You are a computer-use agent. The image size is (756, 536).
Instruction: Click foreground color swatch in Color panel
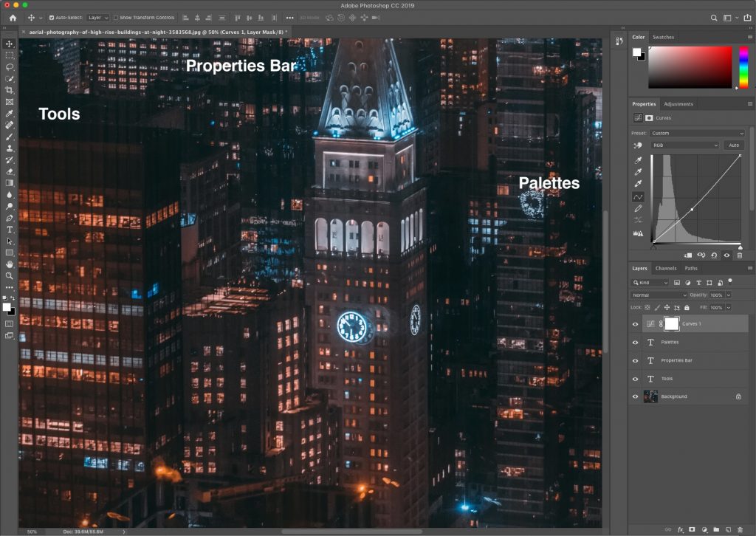[x=637, y=52]
